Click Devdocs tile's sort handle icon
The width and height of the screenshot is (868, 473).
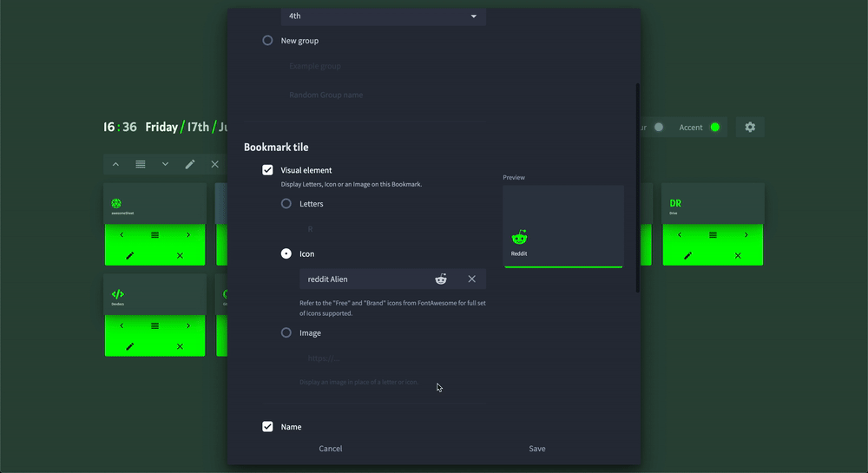tap(155, 325)
